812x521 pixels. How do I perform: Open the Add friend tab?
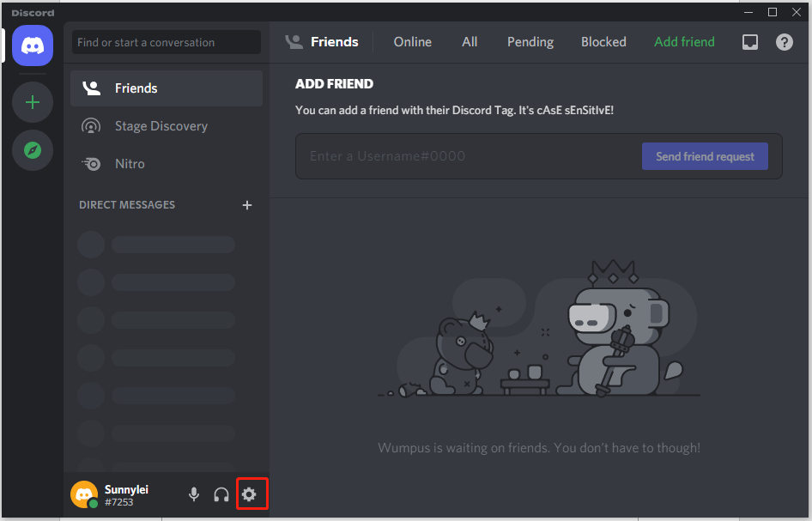684,42
